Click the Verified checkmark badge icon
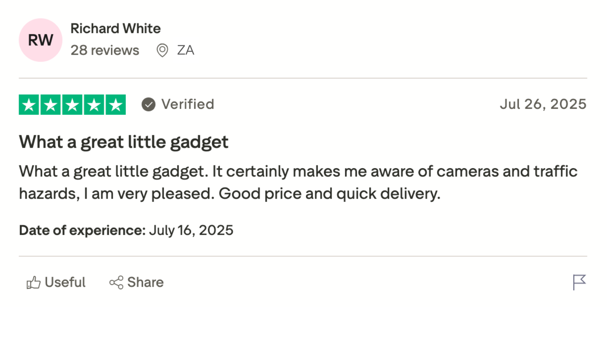Viewport: 607px width, 364px height. tap(149, 104)
